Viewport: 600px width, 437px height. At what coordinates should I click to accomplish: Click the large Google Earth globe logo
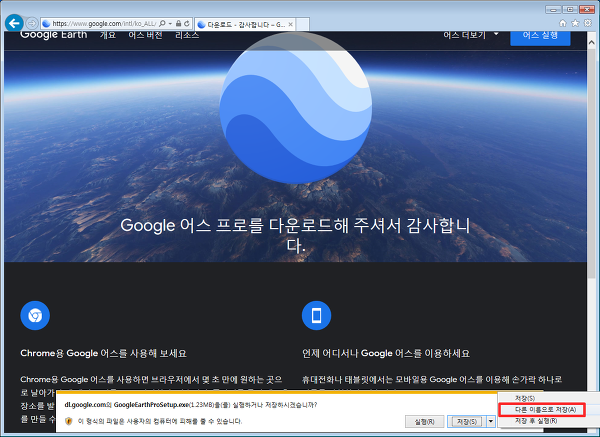coord(295,108)
